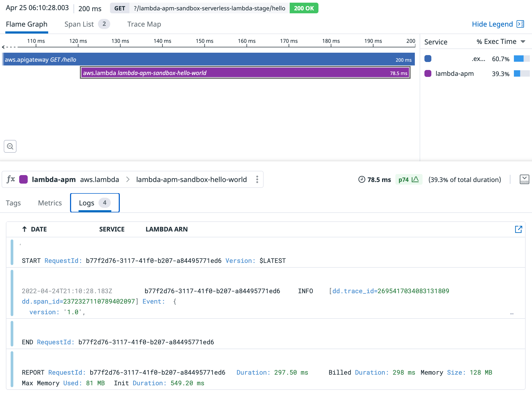Toggle the purple lambda-apm marker in the legend

coord(428,74)
